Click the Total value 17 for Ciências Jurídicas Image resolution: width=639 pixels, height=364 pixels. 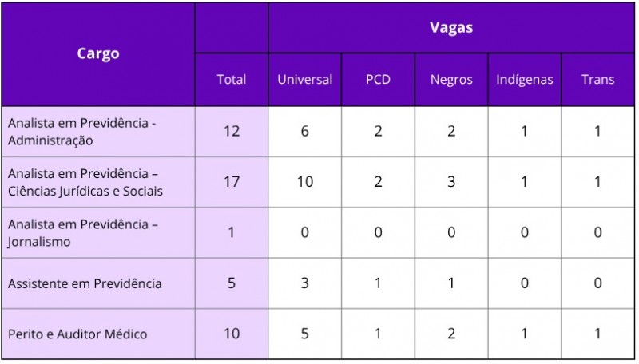[x=232, y=182]
